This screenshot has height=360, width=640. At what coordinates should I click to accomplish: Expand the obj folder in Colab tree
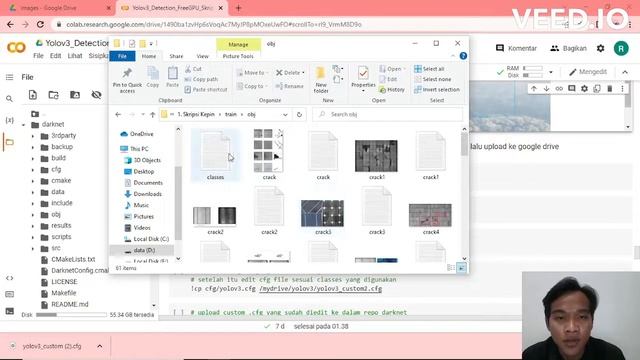click(x=33, y=215)
